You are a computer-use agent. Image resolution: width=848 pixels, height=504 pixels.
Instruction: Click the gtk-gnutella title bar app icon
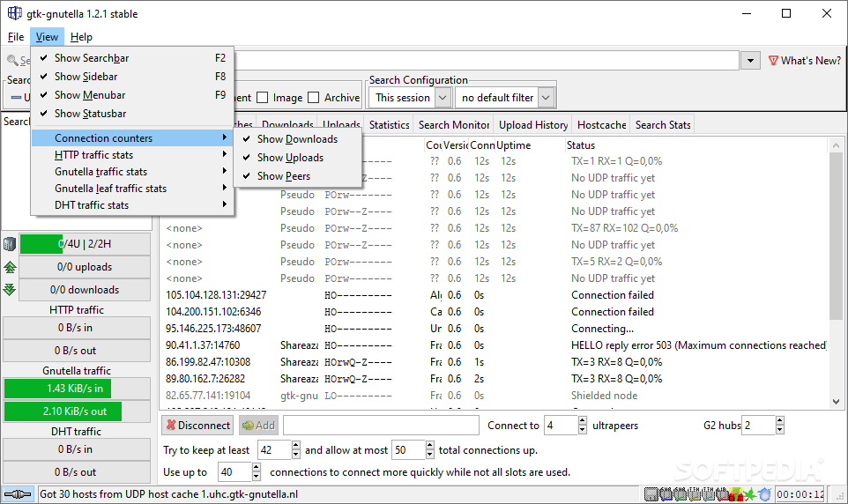coord(15,13)
